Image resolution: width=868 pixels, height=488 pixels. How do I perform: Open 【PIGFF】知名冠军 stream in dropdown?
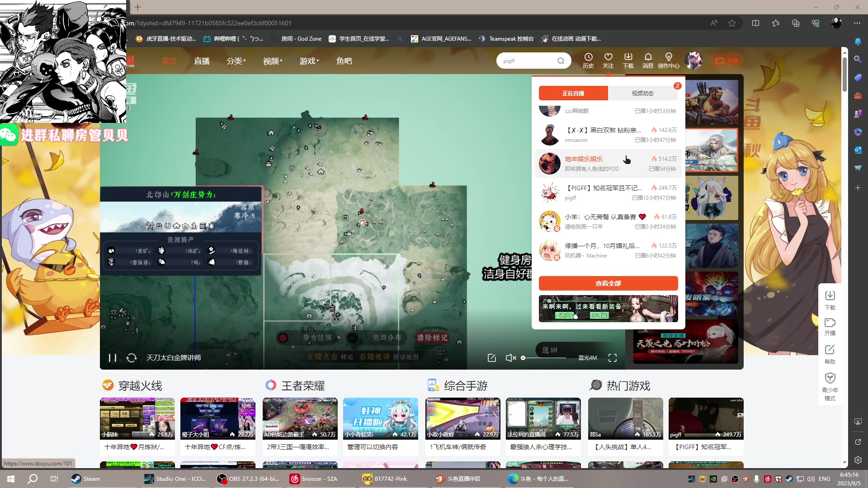coord(608,192)
